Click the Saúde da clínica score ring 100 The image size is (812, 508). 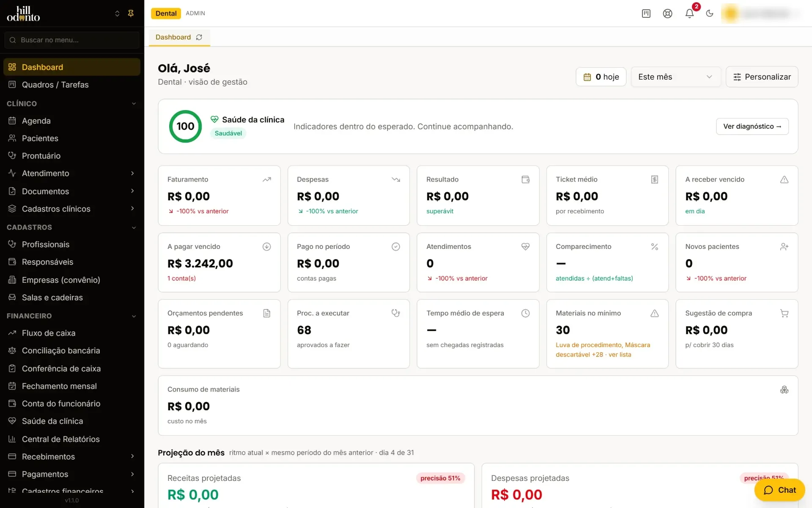pos(185,126)
